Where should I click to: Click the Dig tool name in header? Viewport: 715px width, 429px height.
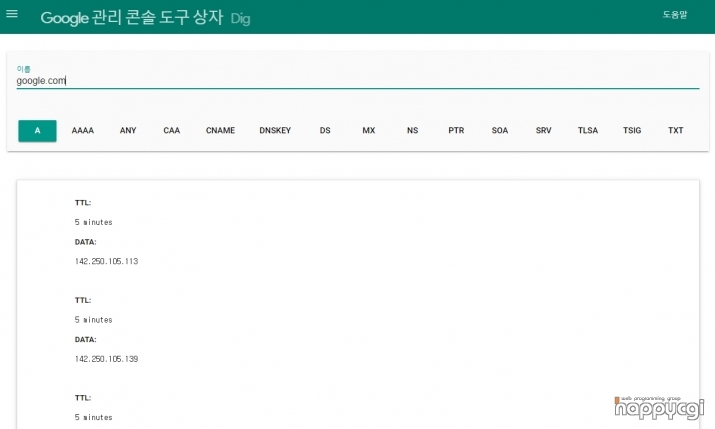click(x=240, y=19)
